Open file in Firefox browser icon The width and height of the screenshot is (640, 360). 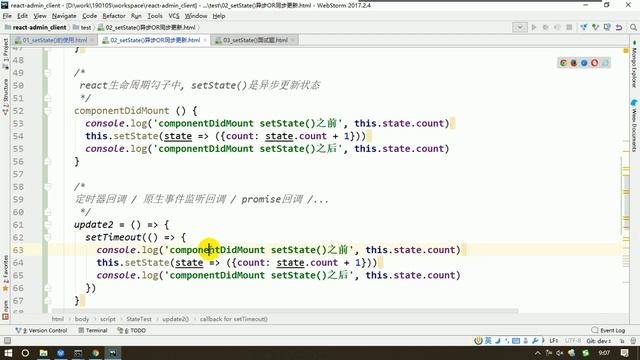(x=574, y=63)
